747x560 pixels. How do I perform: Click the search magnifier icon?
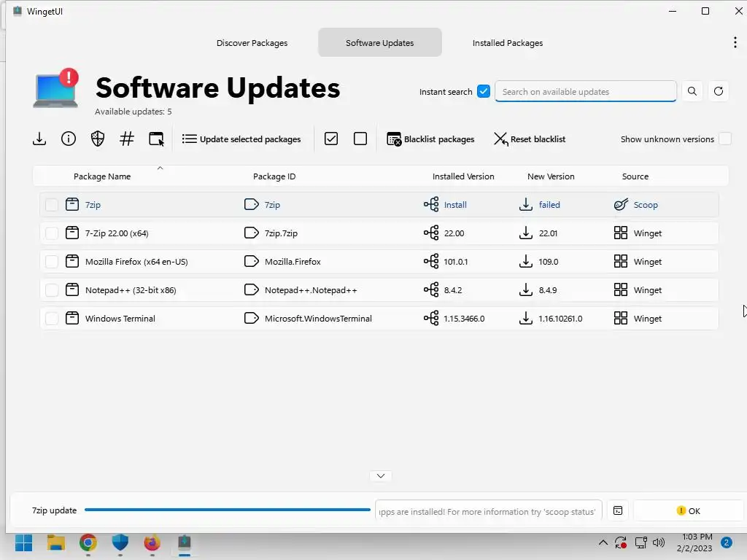[x=692, y=91]
